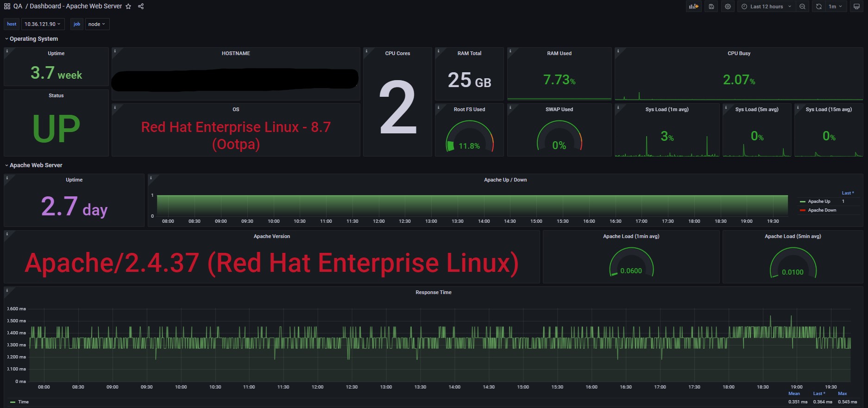Click the share dashboard icon
This screenshot has height=408, width=868.
(141, 6)
